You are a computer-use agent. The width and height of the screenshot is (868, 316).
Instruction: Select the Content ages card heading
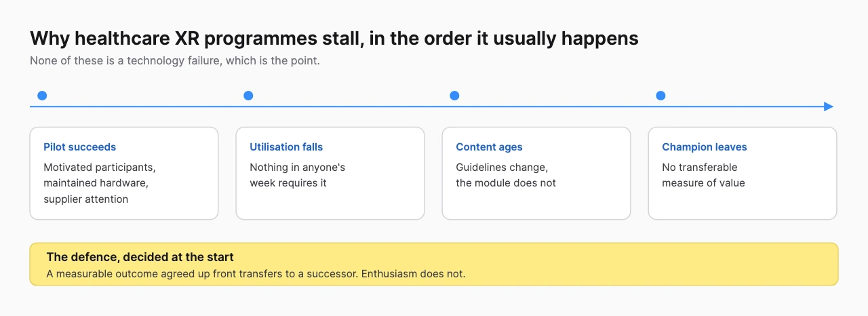coord(489,147)
